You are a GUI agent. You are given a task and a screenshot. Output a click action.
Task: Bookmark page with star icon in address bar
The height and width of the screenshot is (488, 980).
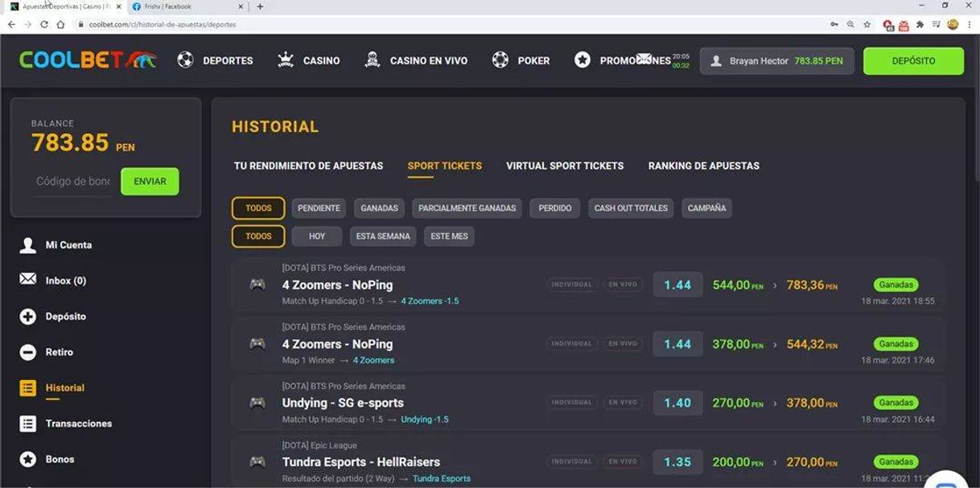click(x=867, y=24)
